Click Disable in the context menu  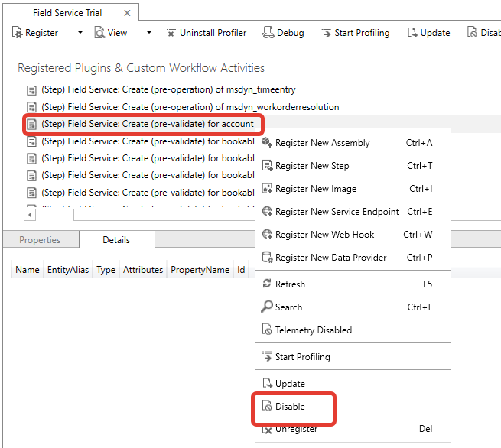click(353, 407)
